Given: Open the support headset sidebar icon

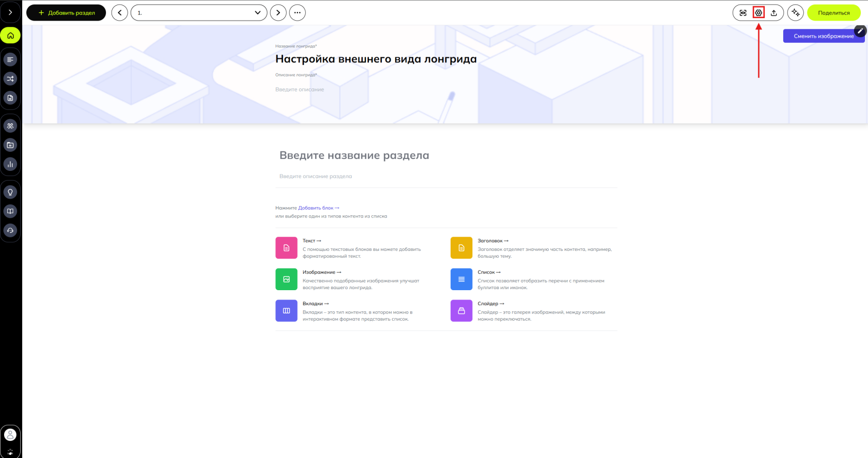Looking at the screenshot, I should pos(10,230).
